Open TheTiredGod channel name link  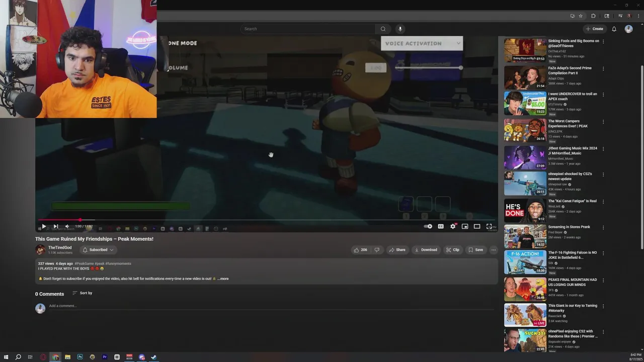tap(60, 247)
